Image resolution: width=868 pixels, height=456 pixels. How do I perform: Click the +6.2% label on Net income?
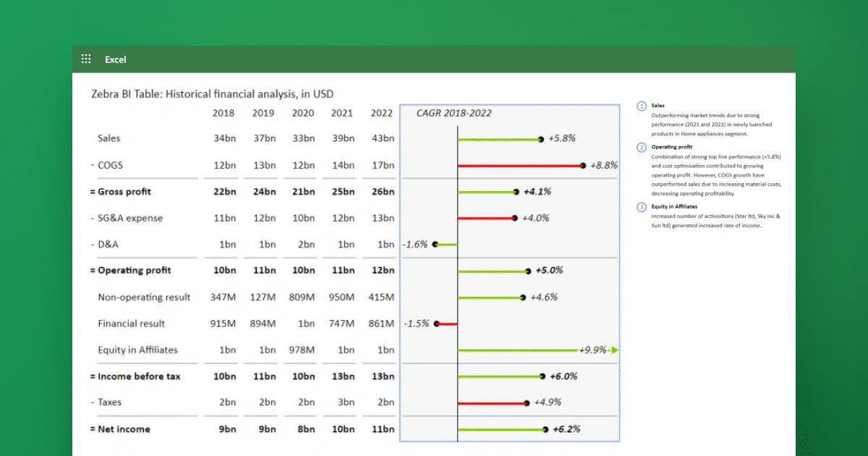pos(567,428)
